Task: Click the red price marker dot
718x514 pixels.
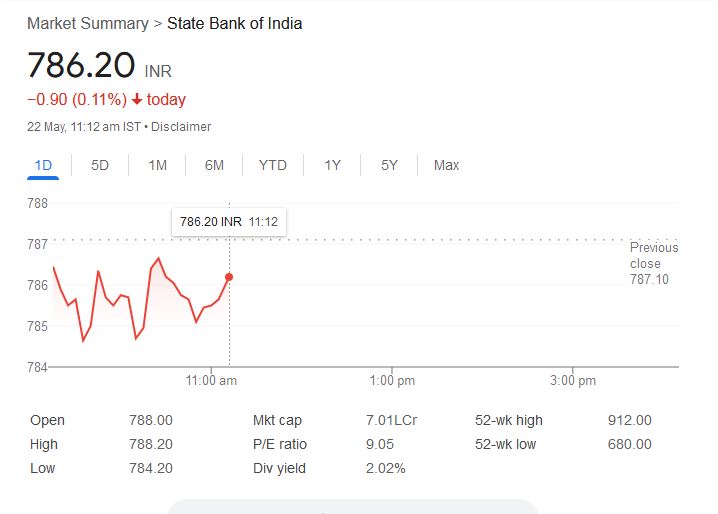Action: (229, 277)
